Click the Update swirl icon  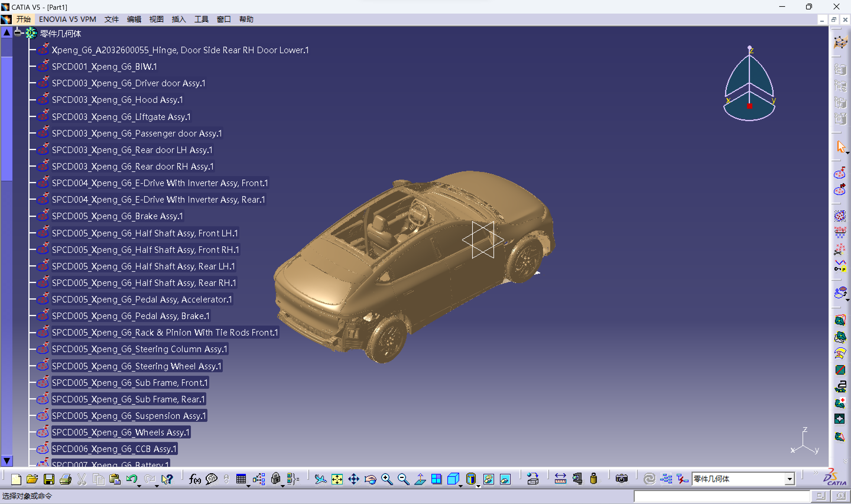[649, 479]
